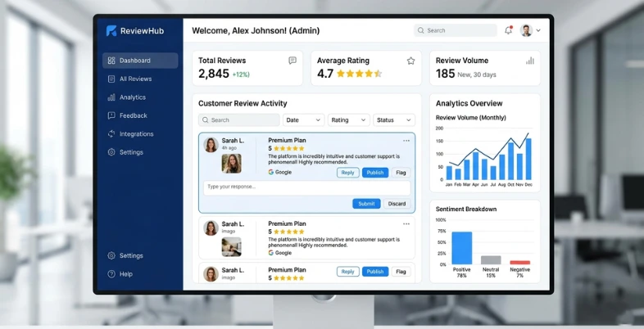The height and width of the screenshot is (329, 644).
Task: Click the Average Rating star outline icon
Action: (x=410, y=61)
